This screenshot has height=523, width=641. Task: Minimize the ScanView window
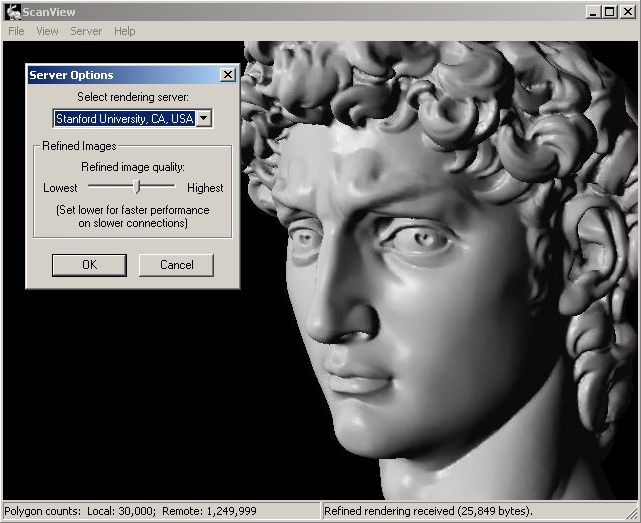[x=593, y=12]
